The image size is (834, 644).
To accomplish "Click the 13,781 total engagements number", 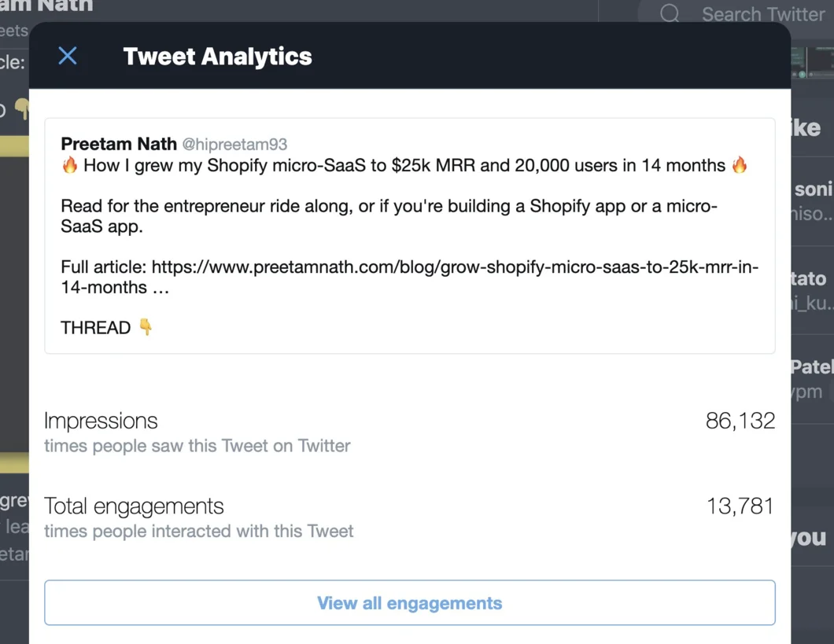I will pyautogui.click(x=740, y=506).
